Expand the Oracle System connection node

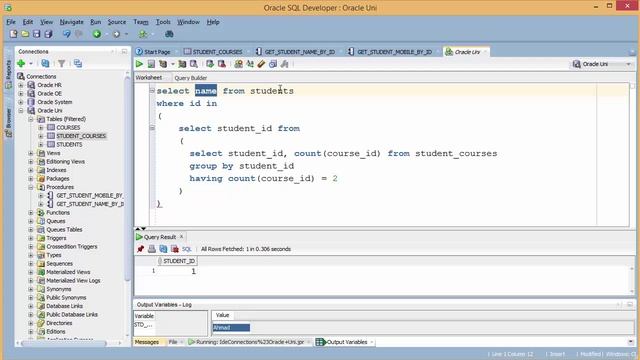pyautogui.click(x=21, y=102)
